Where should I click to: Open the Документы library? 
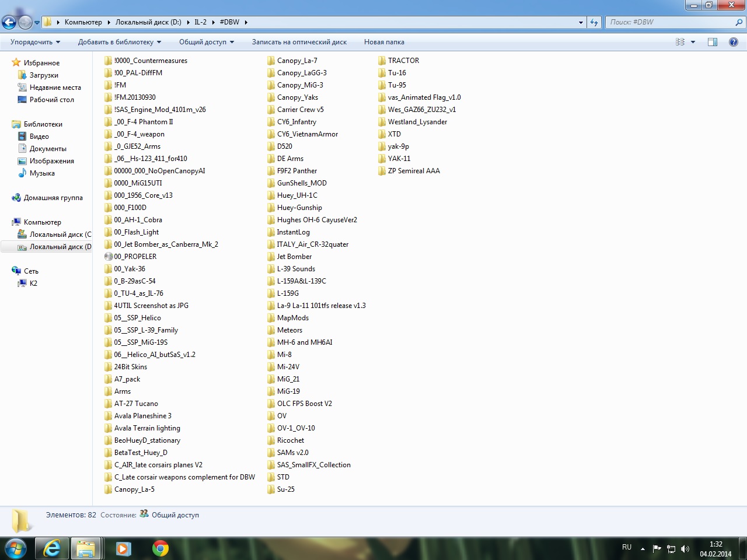(x=48, y=149)
